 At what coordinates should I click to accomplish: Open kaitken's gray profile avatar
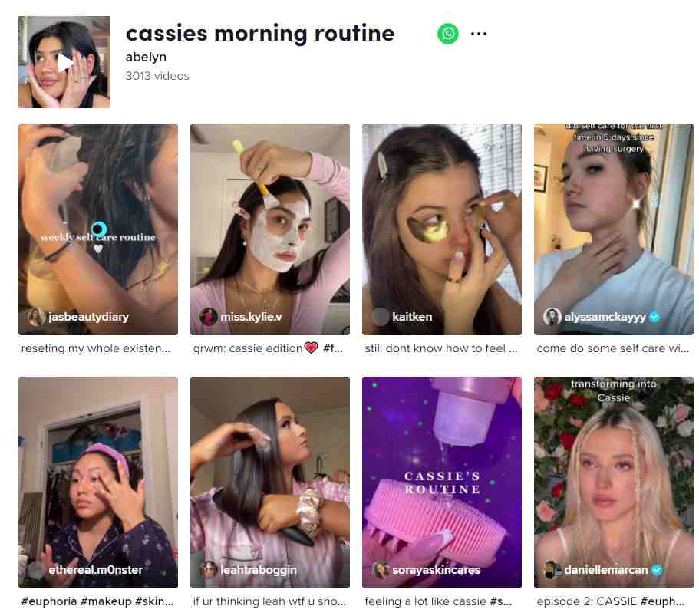click(381, 317)
